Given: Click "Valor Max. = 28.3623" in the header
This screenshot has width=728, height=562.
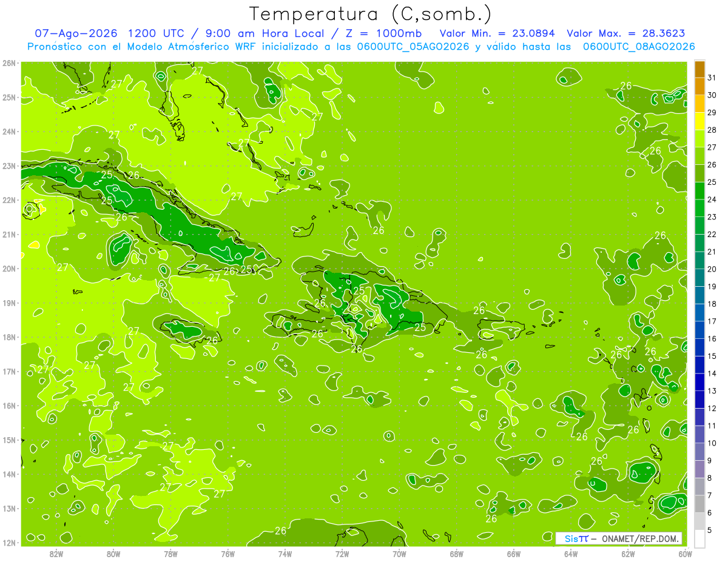Looking at the screenshot, I should coord(626,33).
